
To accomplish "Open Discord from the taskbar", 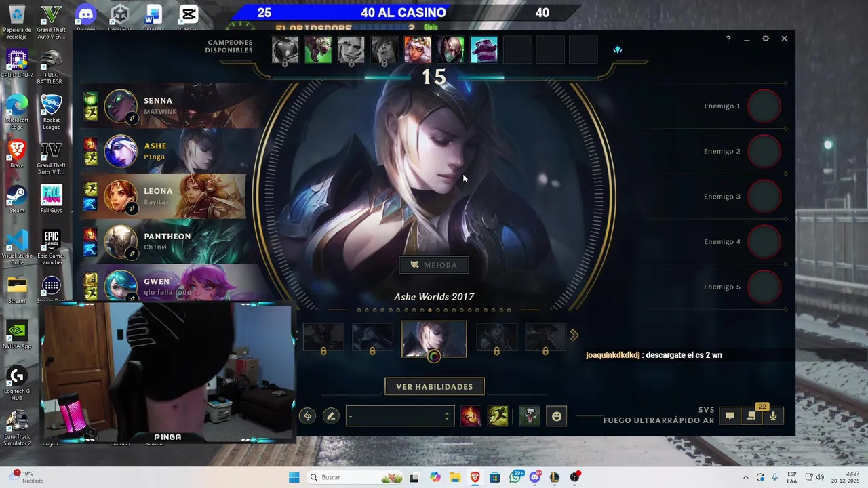I will [x=535, y=477].
